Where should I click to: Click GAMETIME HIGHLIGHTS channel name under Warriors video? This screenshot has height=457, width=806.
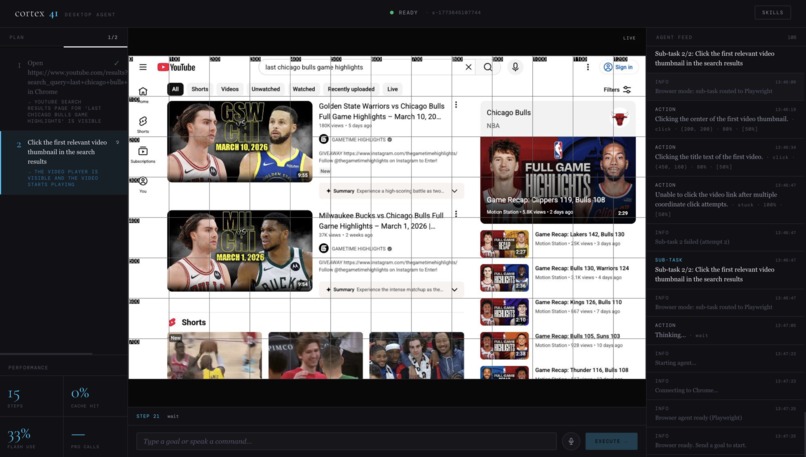tap(358, 139)
